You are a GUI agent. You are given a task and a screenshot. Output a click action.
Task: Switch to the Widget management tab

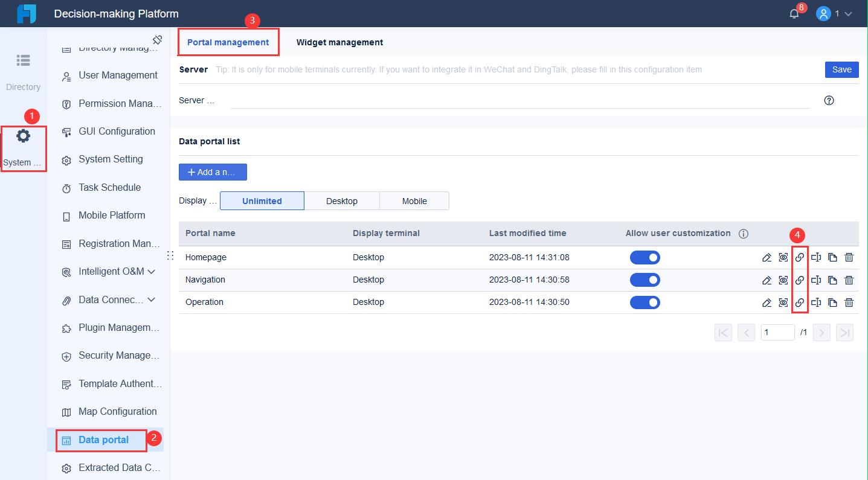[x=339, y=42]
